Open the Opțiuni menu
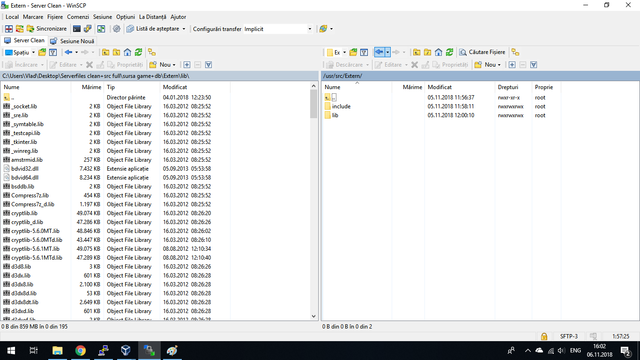This screenshot has height=360, width=640. [x=125, y=17]
